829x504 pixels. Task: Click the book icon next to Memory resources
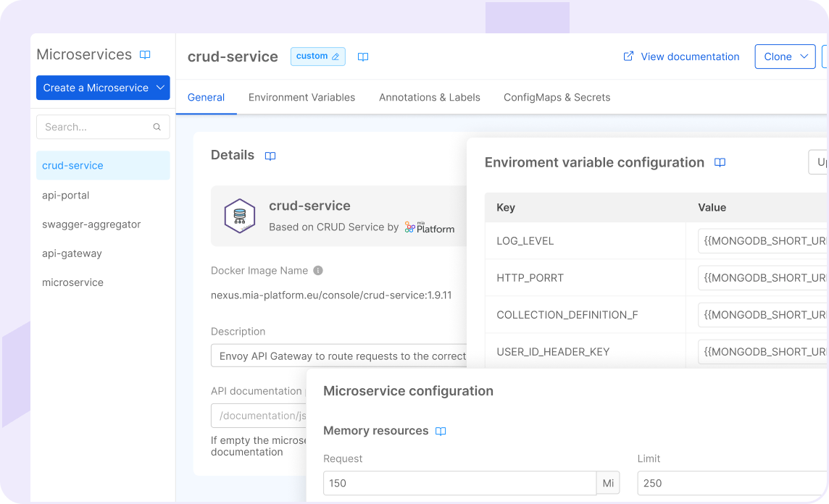[x=441, y=431]
